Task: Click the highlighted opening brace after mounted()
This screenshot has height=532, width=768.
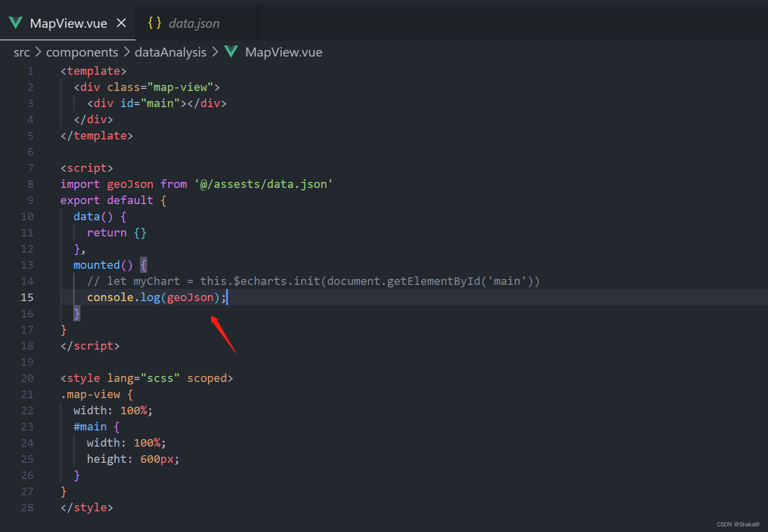Action: [x=144, y=265]
